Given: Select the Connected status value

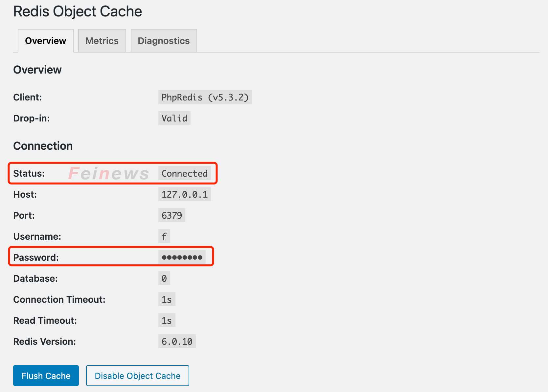Looking at the screenshot, I should (185, 173).
